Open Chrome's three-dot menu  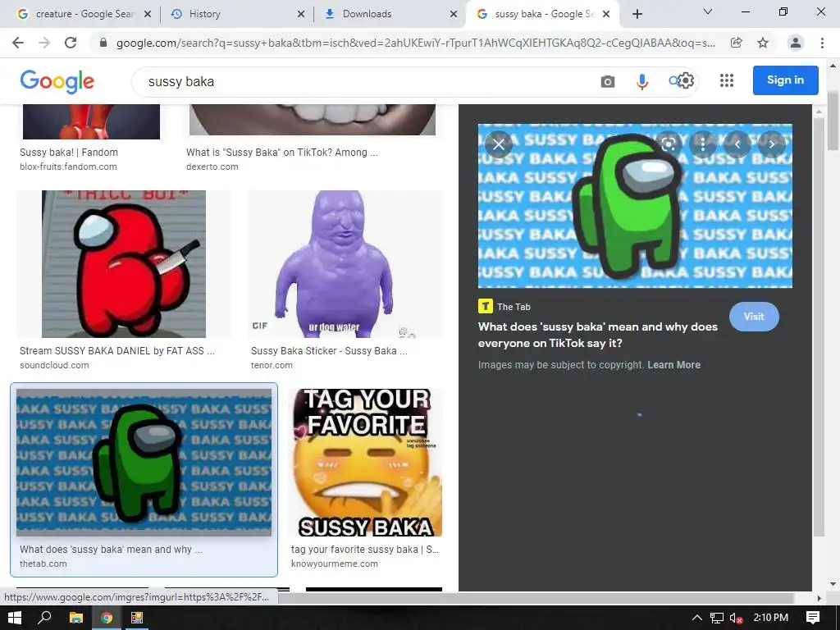[x=822, y=43]
